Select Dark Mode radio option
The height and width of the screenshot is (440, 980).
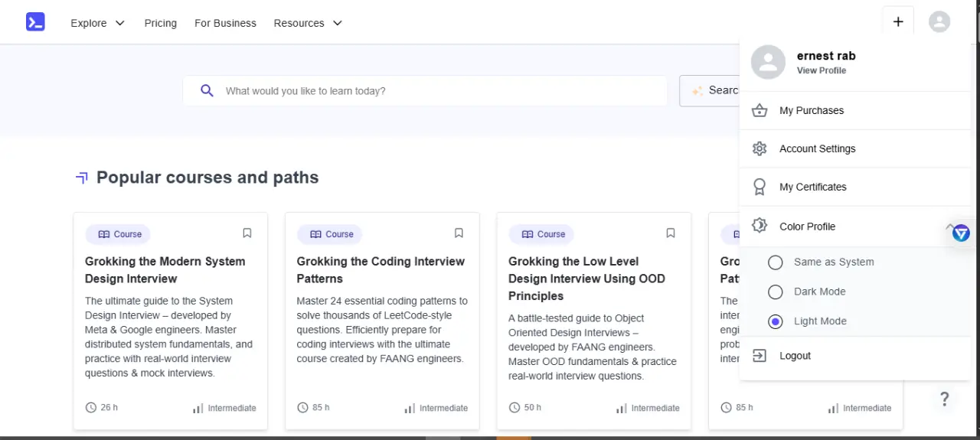click(776, 292)
